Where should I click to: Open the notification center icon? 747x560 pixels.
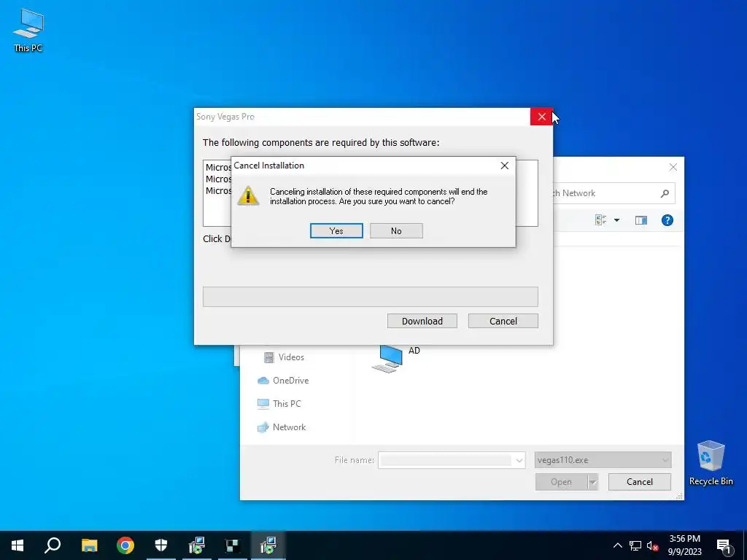point(724,546)
